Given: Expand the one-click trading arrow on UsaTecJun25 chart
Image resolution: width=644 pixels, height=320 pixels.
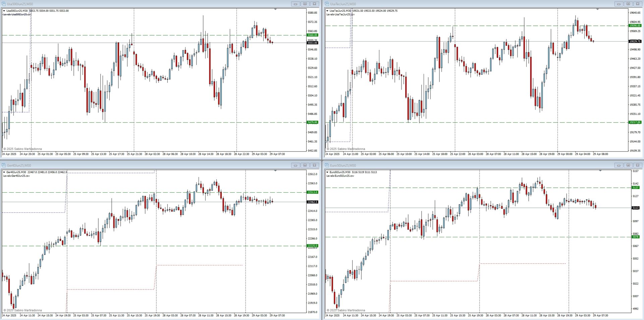Looking at the screenshot, I should pyautogui.click(x=327, y=11).
